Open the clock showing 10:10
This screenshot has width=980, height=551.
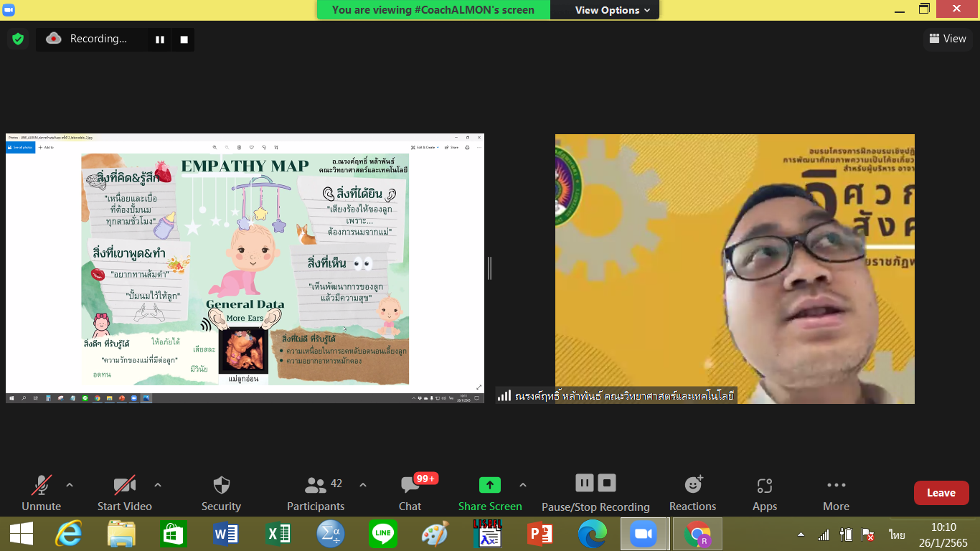coord(943,534)
